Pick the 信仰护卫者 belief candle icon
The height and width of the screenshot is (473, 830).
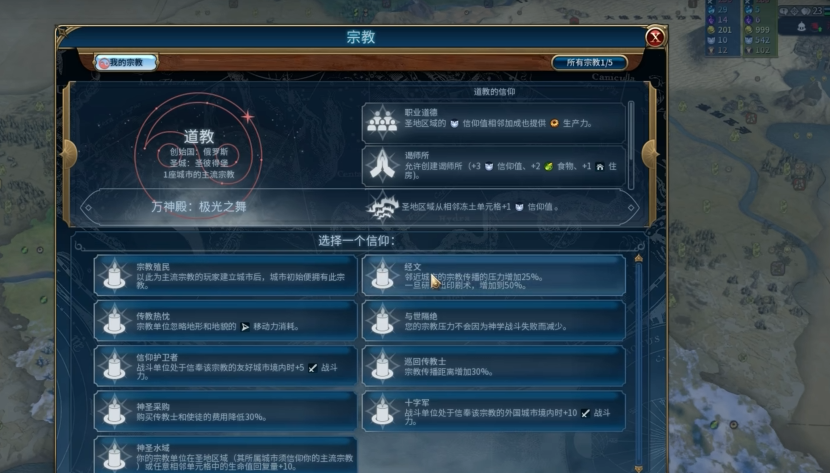(x=114, y=366)
